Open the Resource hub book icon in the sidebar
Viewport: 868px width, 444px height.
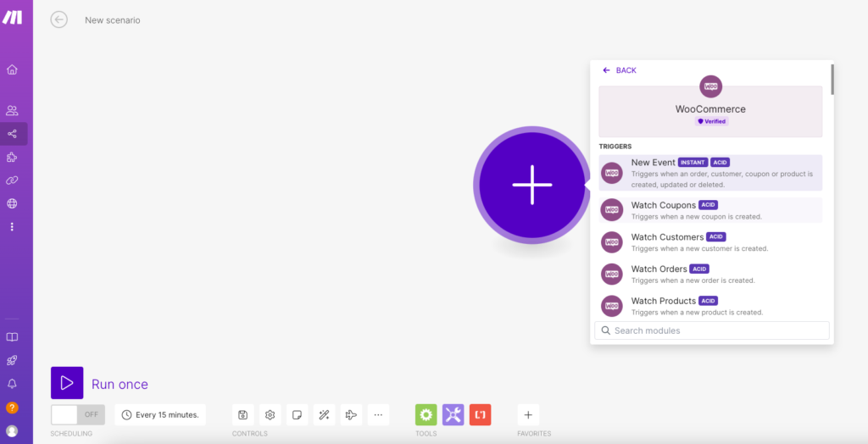[x=12, y=337]
